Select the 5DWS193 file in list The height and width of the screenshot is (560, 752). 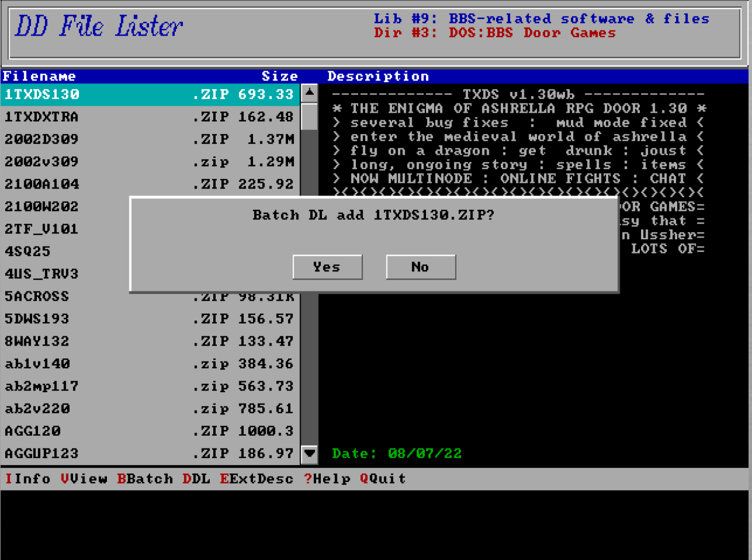[x=149, y=319]
